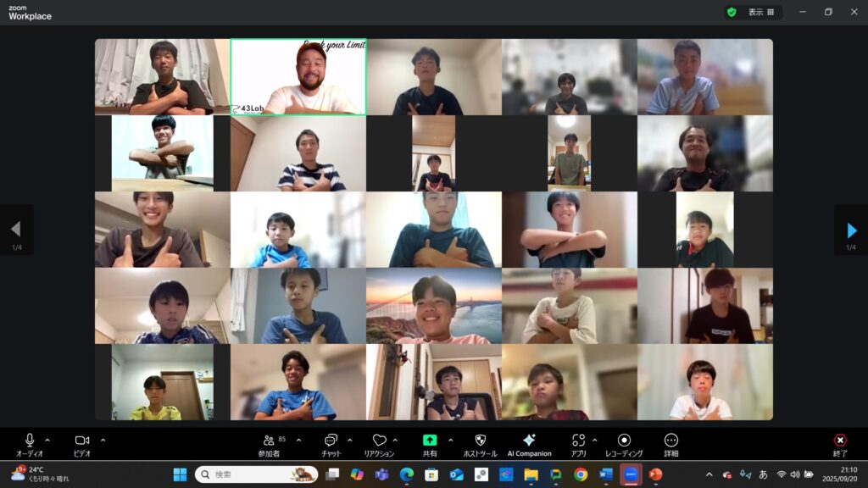Click the リアクション heart icon
Image resolution: width=868 pixels, height=488 pixels.
tap(379, 444)
